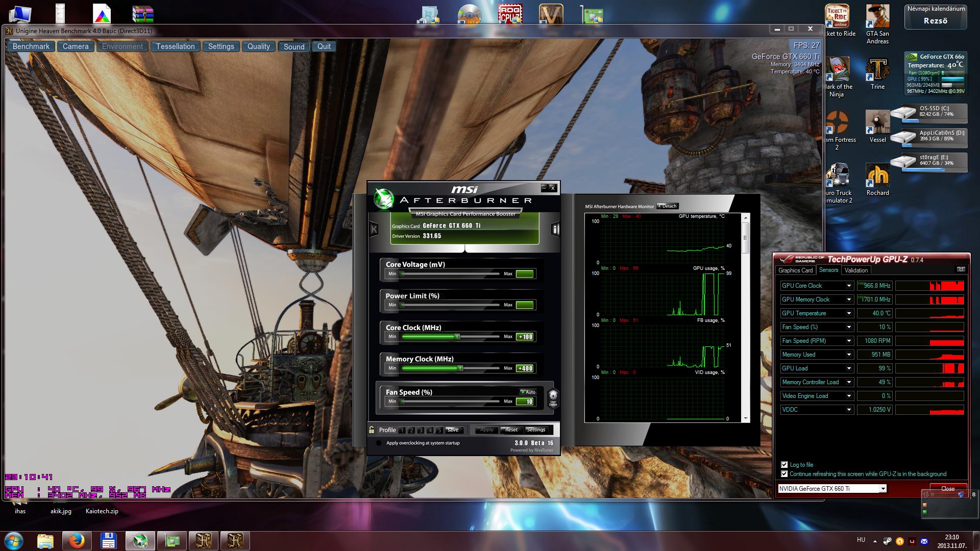Image resolution: width=980 pixels, height=551 pixels.
Task: Open NVIDIA GeForce GTX 660 Ti device dropdown
Action: pos(883,489)
